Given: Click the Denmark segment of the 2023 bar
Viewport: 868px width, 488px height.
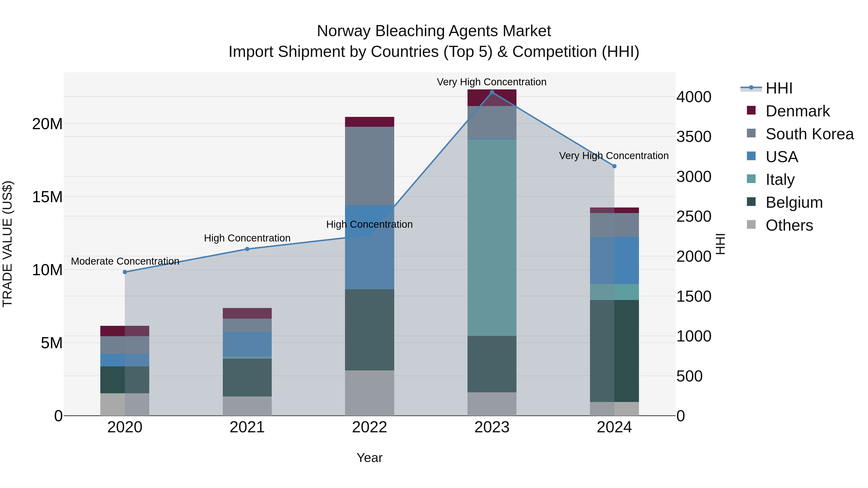Looking at the screenshot, I should coord(492,98).
